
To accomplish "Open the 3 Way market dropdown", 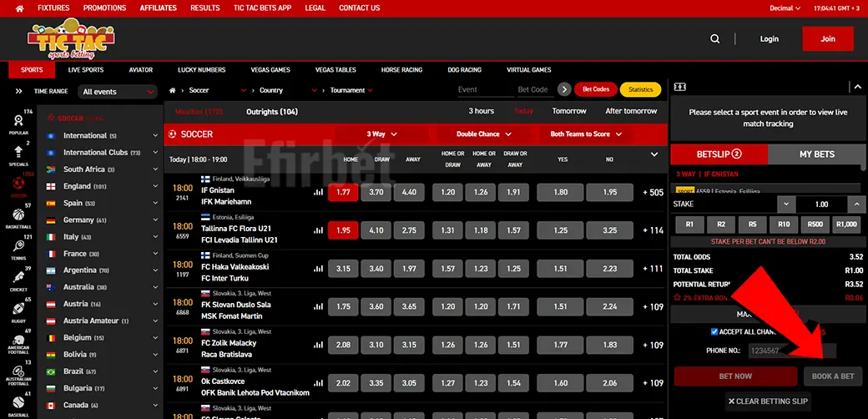I will (382, 134).
